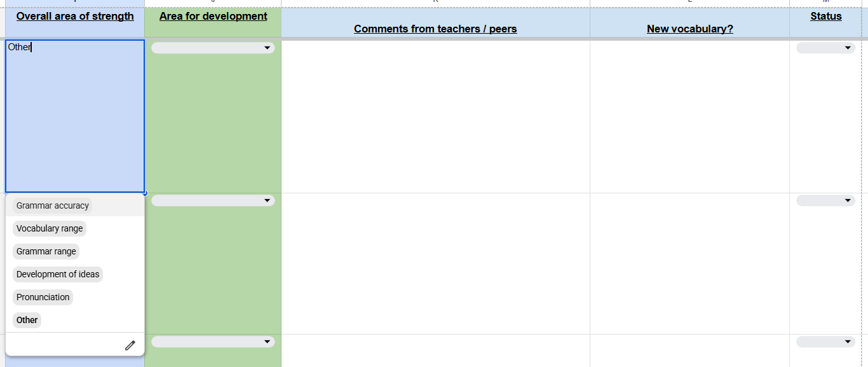Select 'Area for development' header cell
Image resolution: width=868 pixels, height=367 pixels.
click(213, 17)
